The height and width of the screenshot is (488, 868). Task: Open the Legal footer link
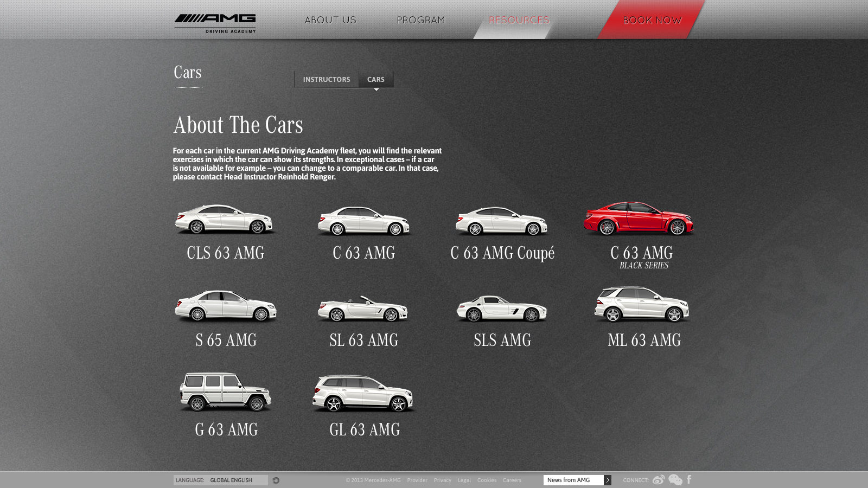coord(464,480)
